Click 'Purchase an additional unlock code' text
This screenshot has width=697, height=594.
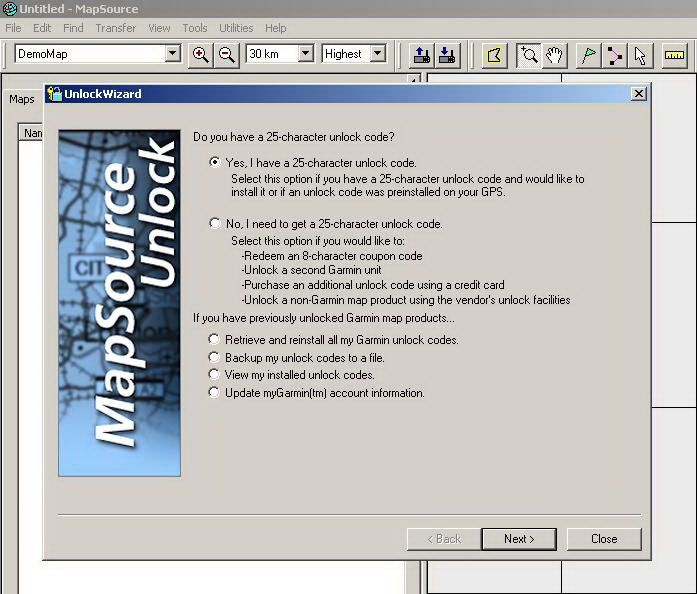coord(373,285)
